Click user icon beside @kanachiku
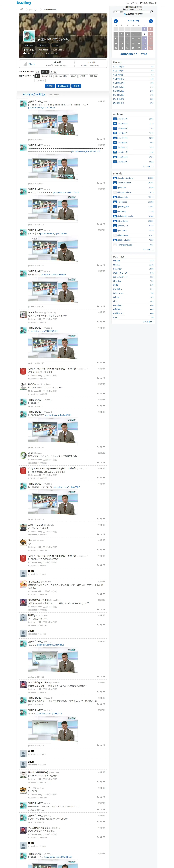This screenshot has height=868, width=174. pos(115,197)
